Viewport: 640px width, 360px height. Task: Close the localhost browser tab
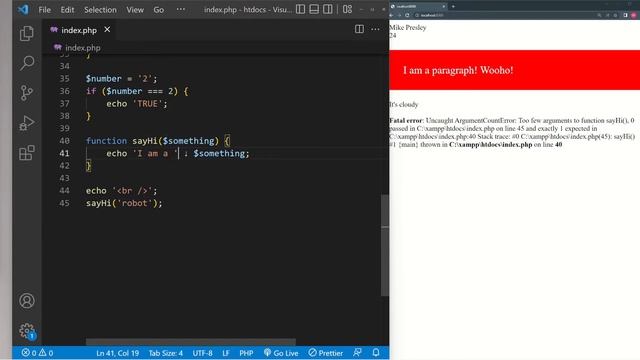point(444,7)
